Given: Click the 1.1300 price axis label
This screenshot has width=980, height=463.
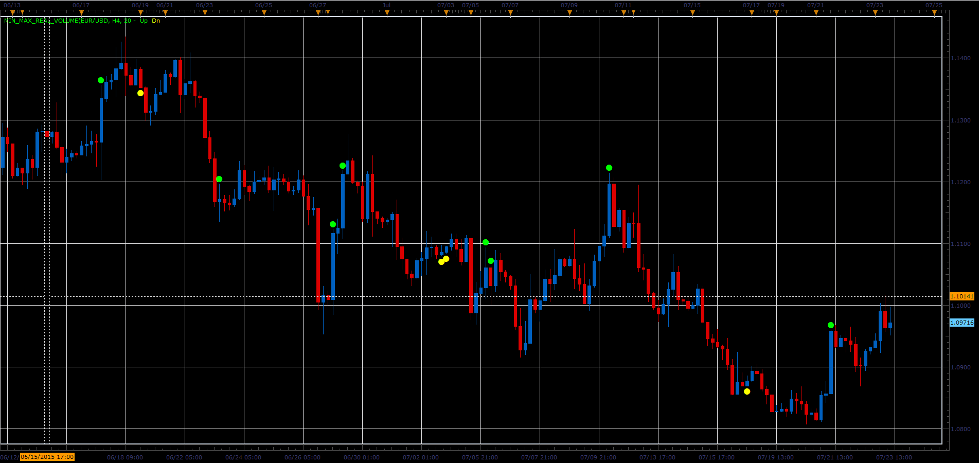Looking at the screenshot, I should coord(960,120).
